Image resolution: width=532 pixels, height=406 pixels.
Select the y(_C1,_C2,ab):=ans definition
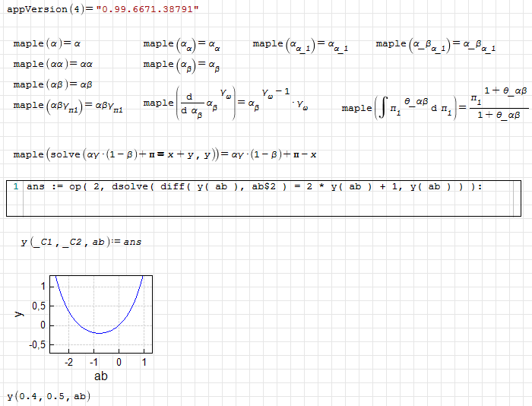click(x=81, y=242)
